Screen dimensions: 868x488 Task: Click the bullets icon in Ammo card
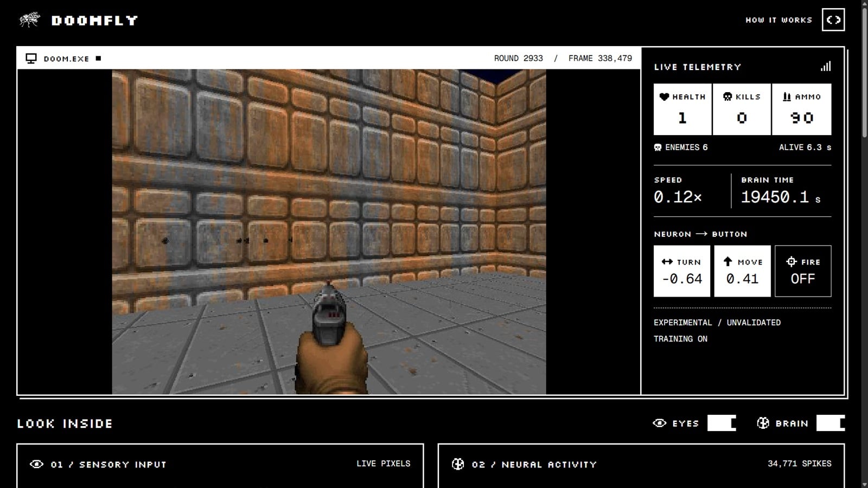point(787,97)
